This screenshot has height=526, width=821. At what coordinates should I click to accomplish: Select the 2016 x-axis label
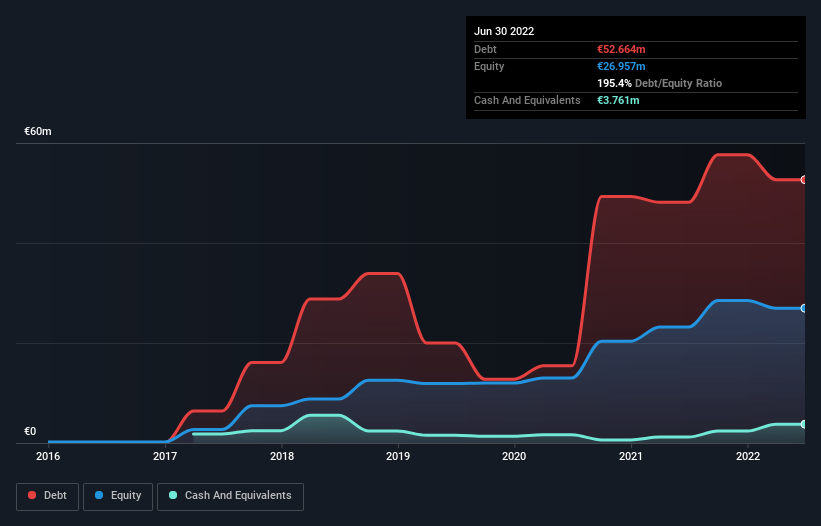tap(48, 456)
